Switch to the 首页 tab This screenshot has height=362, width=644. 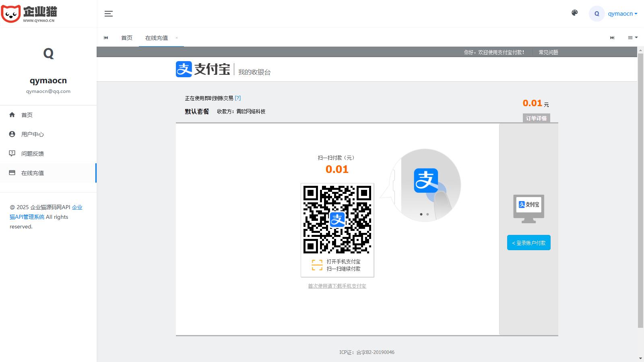[127, 38]
